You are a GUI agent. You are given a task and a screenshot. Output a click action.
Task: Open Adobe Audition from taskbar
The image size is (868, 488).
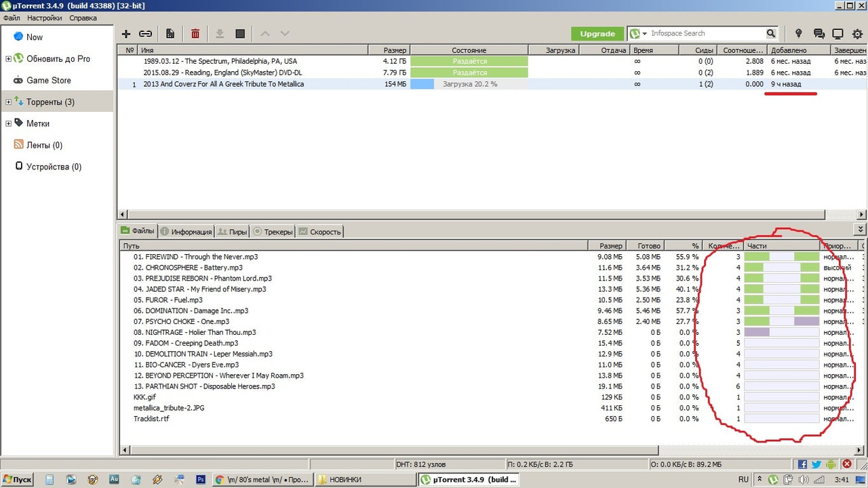[x=114, y=479]
